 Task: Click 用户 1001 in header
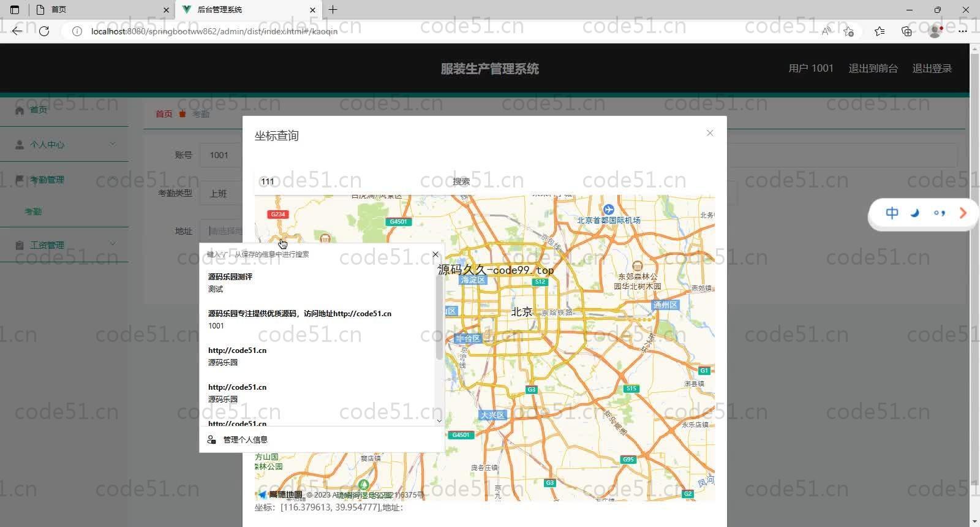click(811, 69)
